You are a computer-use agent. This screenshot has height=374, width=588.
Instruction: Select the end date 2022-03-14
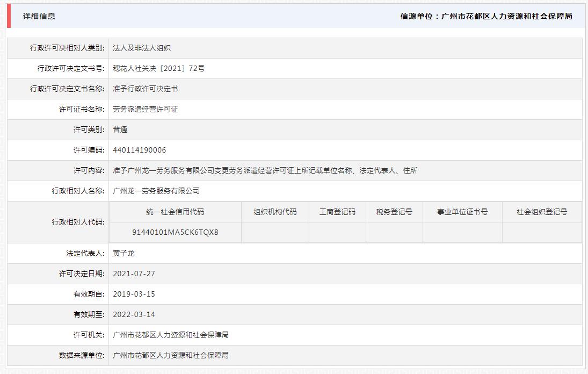point(134,314)
